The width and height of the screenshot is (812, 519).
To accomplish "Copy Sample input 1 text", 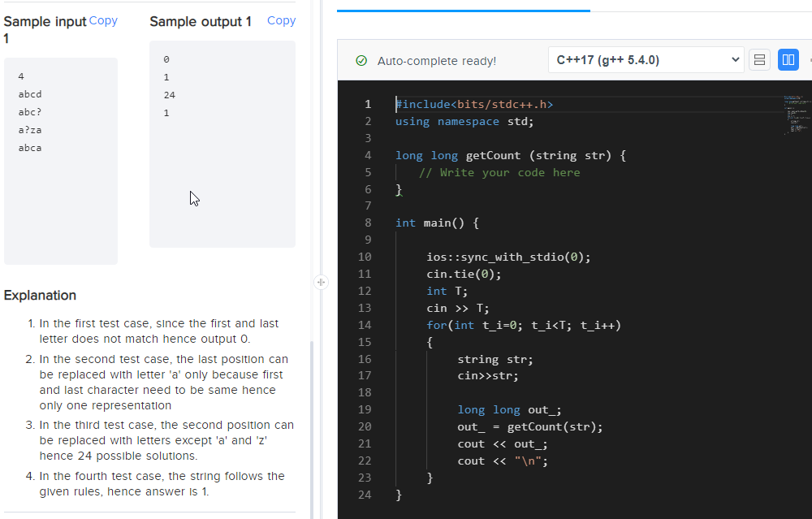I will coord(102,20).
